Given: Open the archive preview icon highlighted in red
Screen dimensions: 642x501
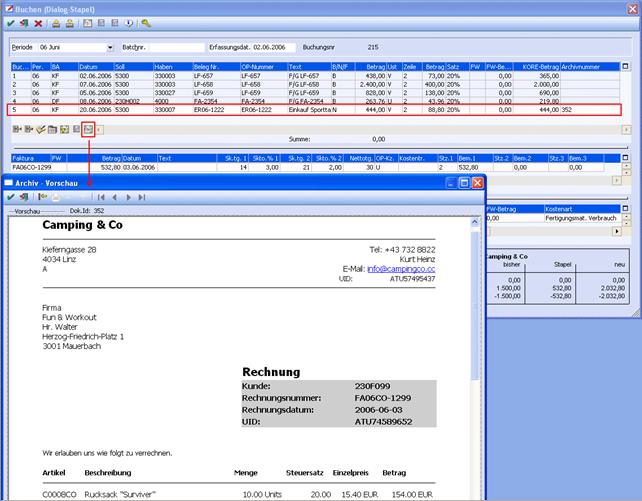Looking at the screenshot, I should (x=87, y=129).
